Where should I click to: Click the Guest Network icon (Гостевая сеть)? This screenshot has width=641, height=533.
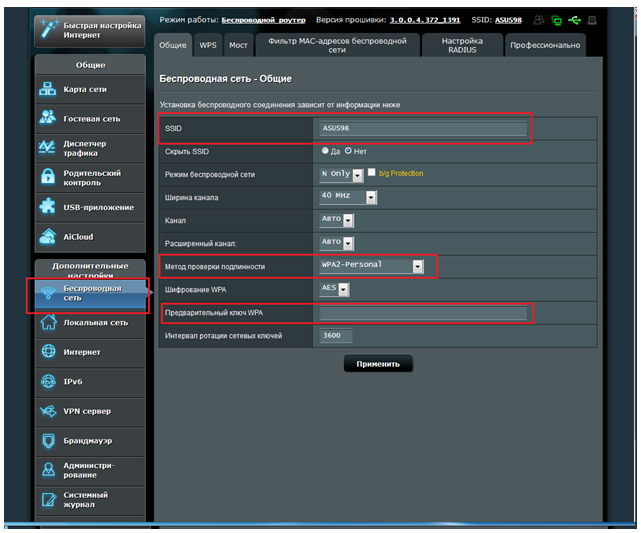47,118
